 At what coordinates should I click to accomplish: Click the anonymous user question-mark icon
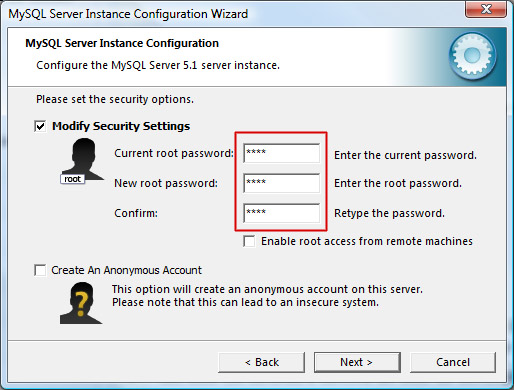[x=81, y=303]
